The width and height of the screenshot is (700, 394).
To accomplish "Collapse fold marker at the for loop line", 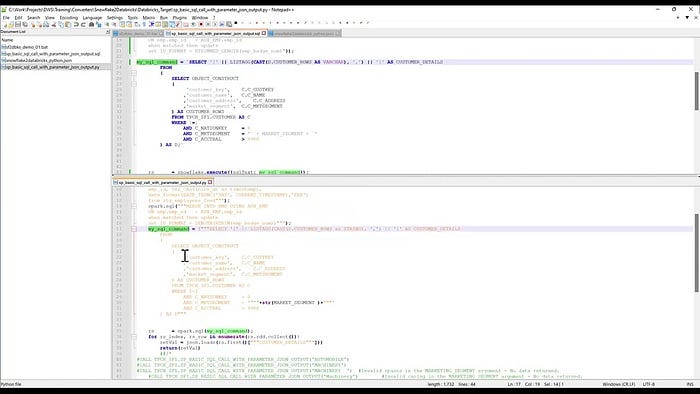I will [133, 337].
